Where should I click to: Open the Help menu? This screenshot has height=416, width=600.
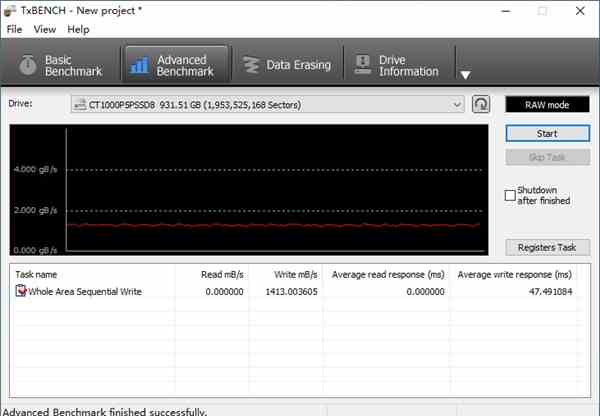tap(78, 29)
